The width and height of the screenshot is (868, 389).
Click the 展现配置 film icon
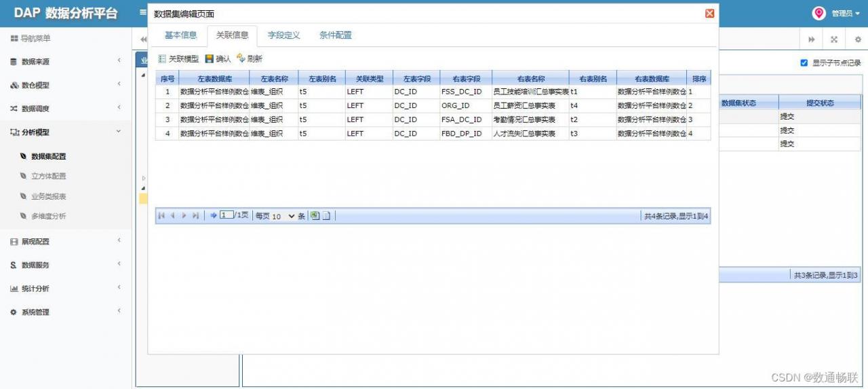pyautogui.click(x=14, y=242)
